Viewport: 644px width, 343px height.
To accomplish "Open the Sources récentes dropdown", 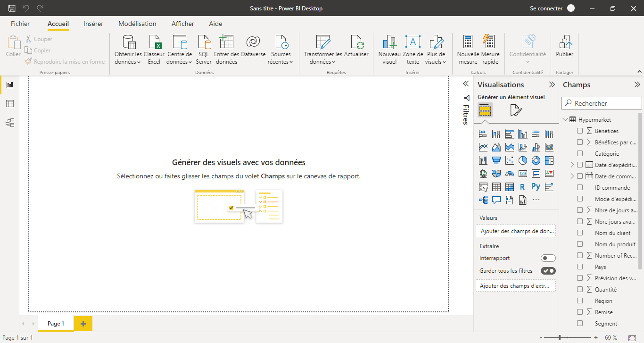I will [281, 49].
